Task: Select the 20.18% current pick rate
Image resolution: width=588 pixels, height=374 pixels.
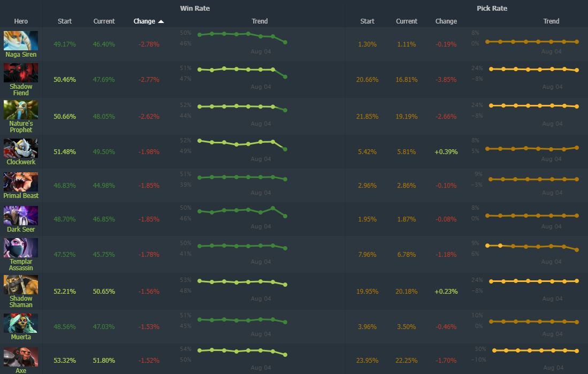Action: point(407,292)
